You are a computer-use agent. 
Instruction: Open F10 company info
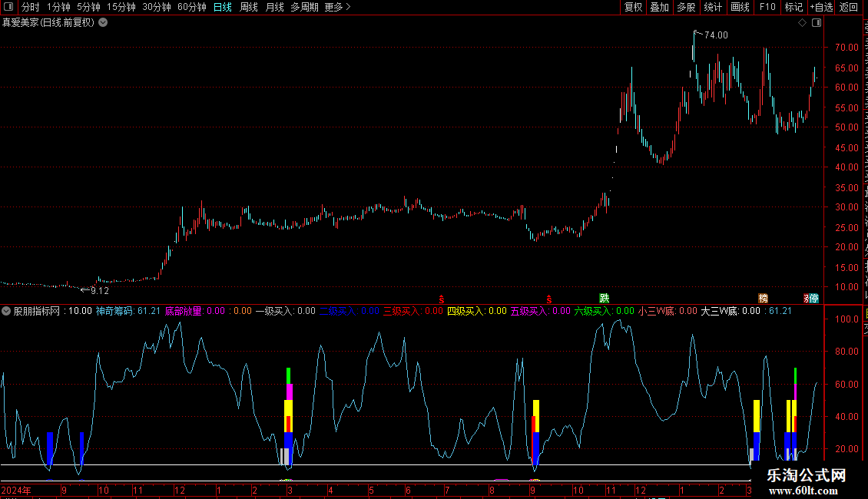point(767,7)
